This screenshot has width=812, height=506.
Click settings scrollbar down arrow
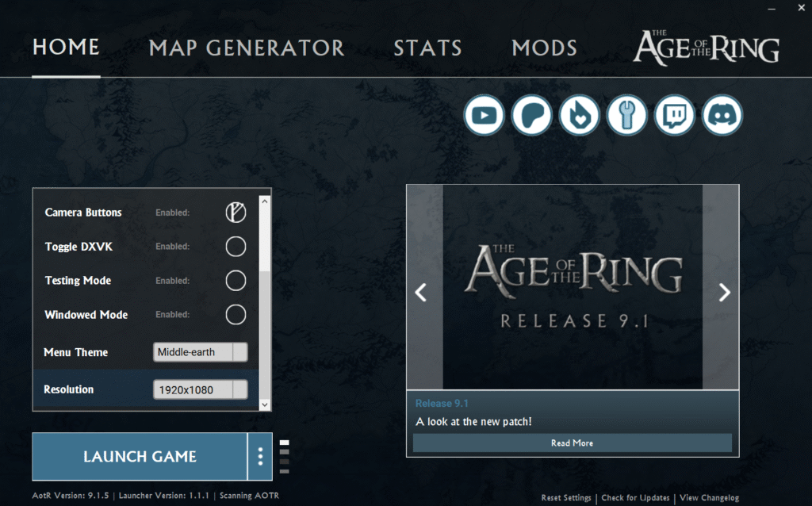pos(265,404)
